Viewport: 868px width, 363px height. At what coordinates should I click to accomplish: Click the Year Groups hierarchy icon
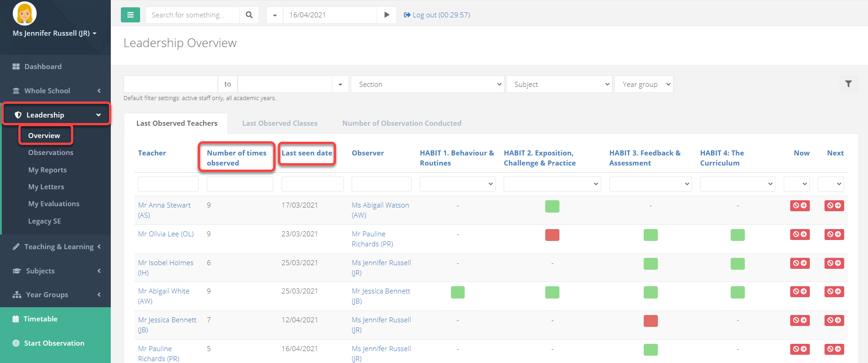[16, 294]
